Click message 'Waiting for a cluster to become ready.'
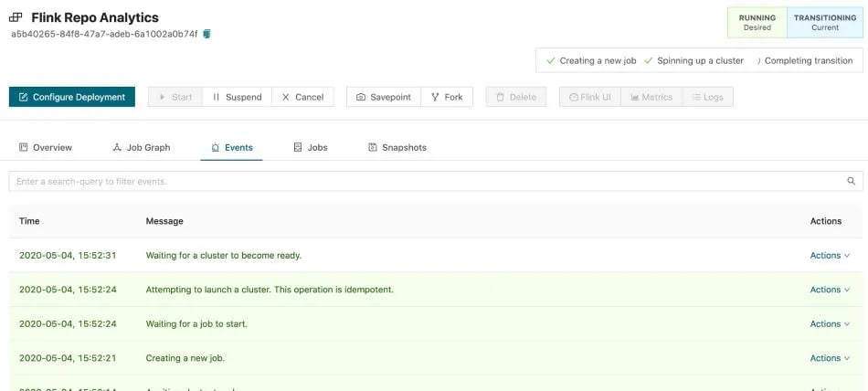 pyautogui.click(x=224, y=255)
